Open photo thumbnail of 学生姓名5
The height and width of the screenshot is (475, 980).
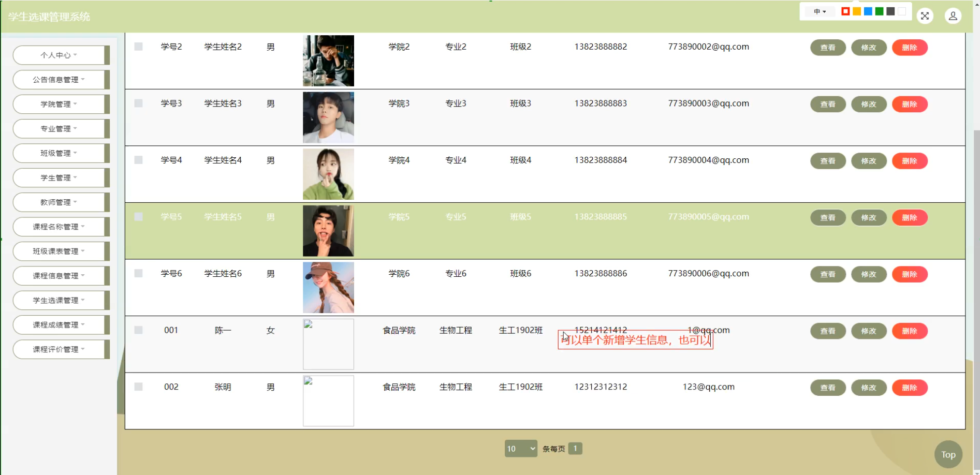point(328,231)
